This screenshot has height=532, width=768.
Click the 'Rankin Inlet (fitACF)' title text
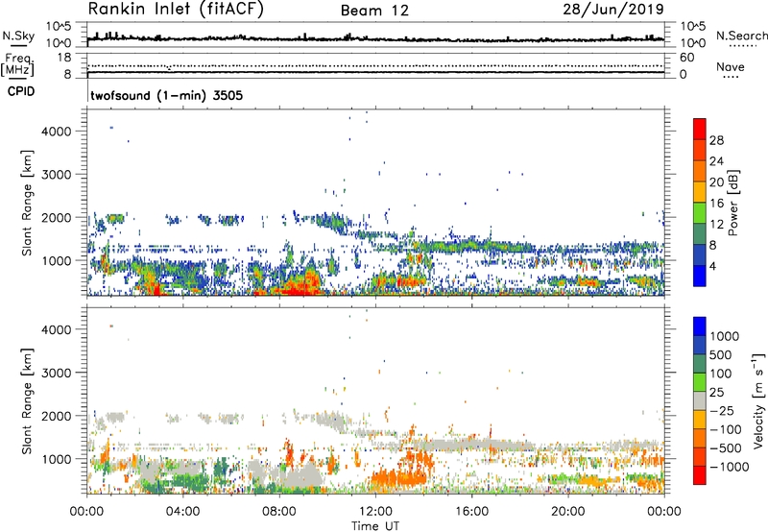176,10
